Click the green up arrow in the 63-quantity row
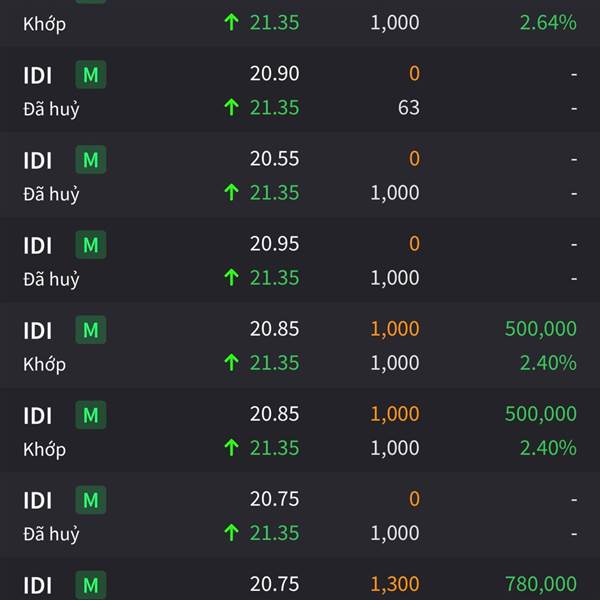This screenshot has width=600, height=600. [x=232, y=107]
